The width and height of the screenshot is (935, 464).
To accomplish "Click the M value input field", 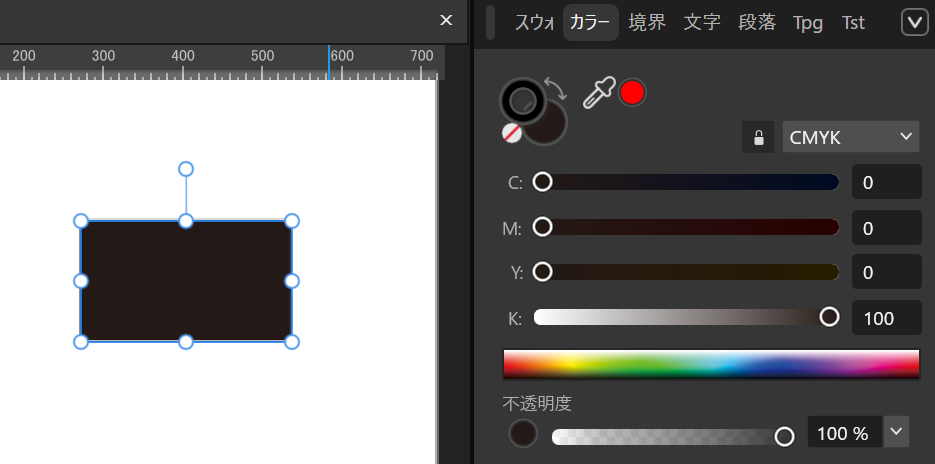I will 887,227.
